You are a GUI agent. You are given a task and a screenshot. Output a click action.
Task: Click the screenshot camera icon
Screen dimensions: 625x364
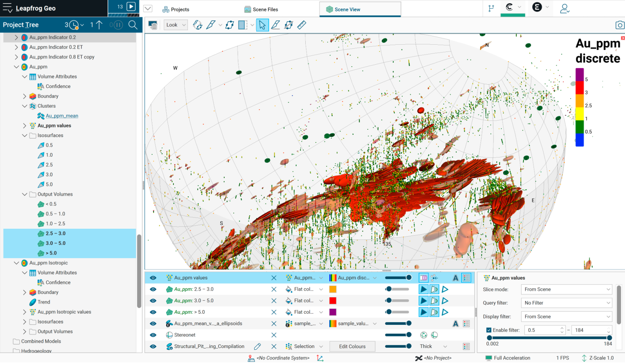[x=619, y=25]
